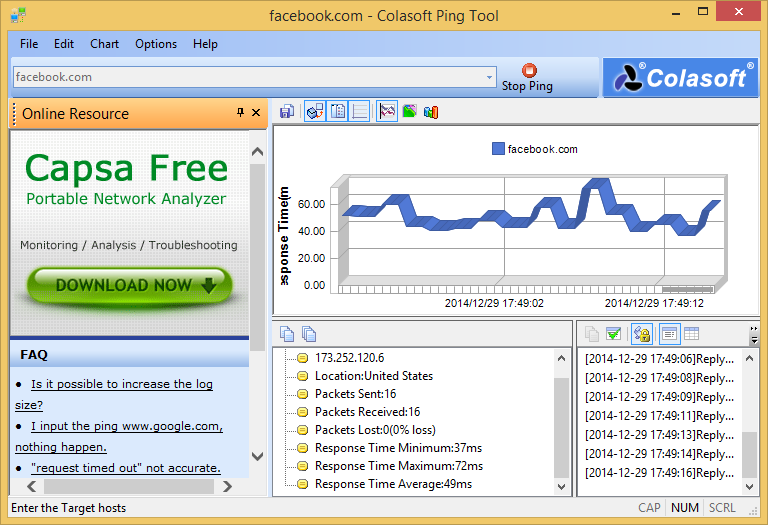Screen dimensions: 768x525
Task: Pin the Online Resource panel
Action: click(x=240, y=113)
